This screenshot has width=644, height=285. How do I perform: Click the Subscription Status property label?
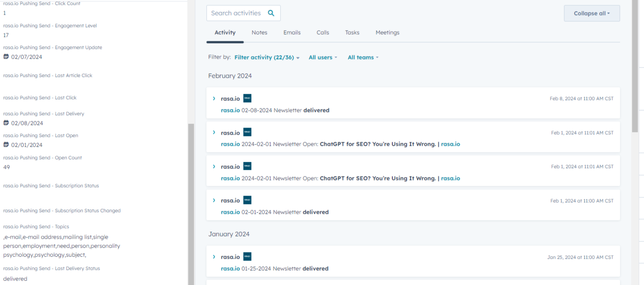(51, 186)
